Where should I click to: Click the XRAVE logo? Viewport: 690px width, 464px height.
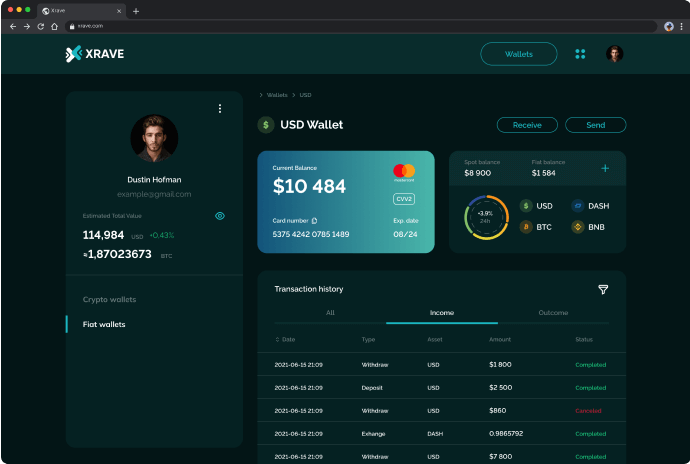click(95, 54)
